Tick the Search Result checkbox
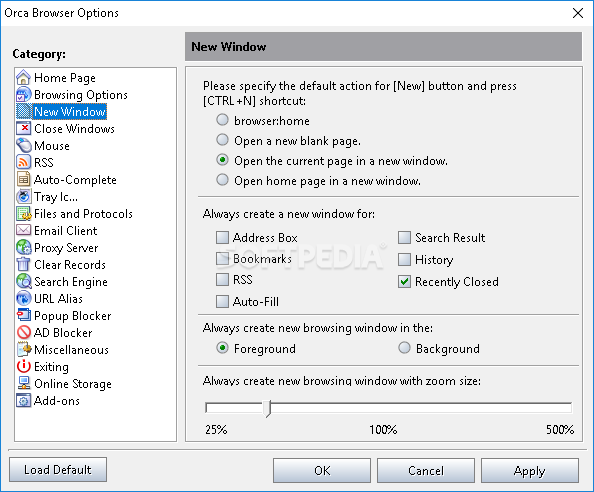This screenshot has height=492, width=594. coord(404,237)
